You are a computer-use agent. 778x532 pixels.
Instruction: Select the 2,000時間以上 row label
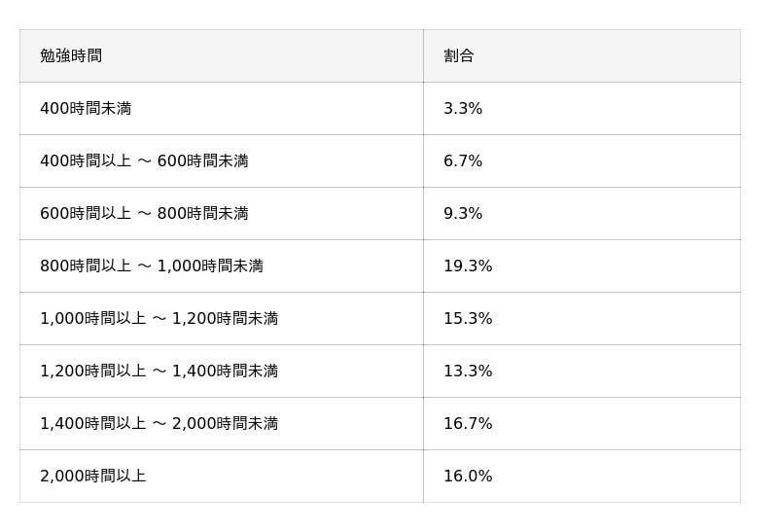[x=92, y=477]
